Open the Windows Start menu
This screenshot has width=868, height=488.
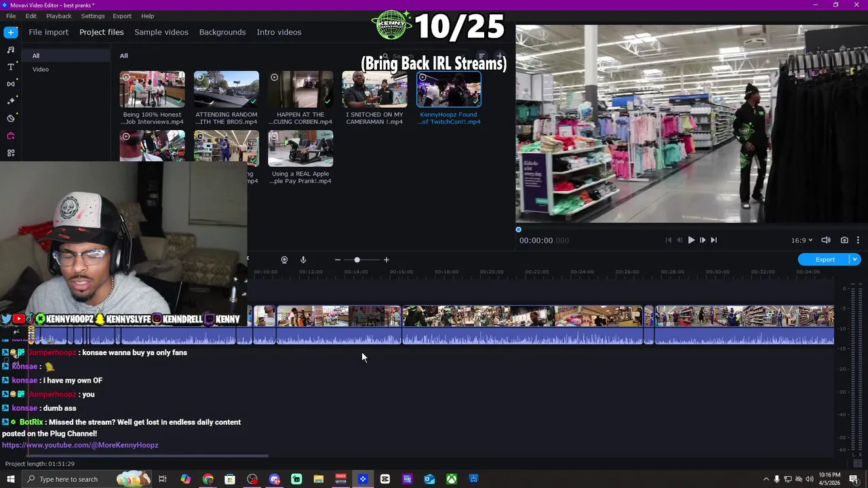pyautogui.click(x=11, y=479)
